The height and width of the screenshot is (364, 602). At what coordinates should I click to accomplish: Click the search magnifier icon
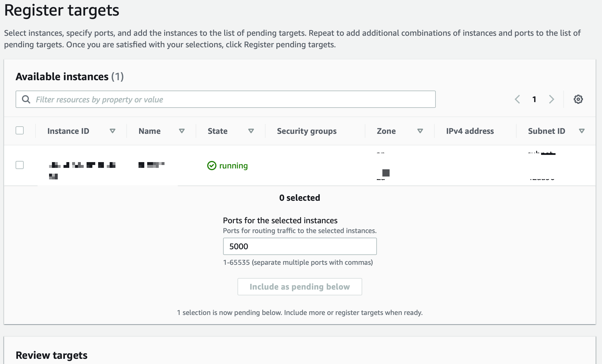coord(26,99)
